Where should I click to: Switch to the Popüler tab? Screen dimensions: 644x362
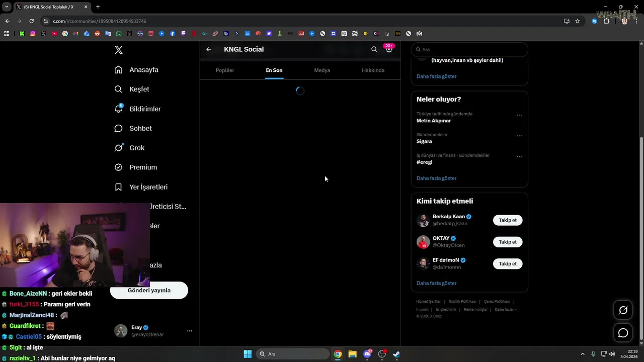pos(225,70)
